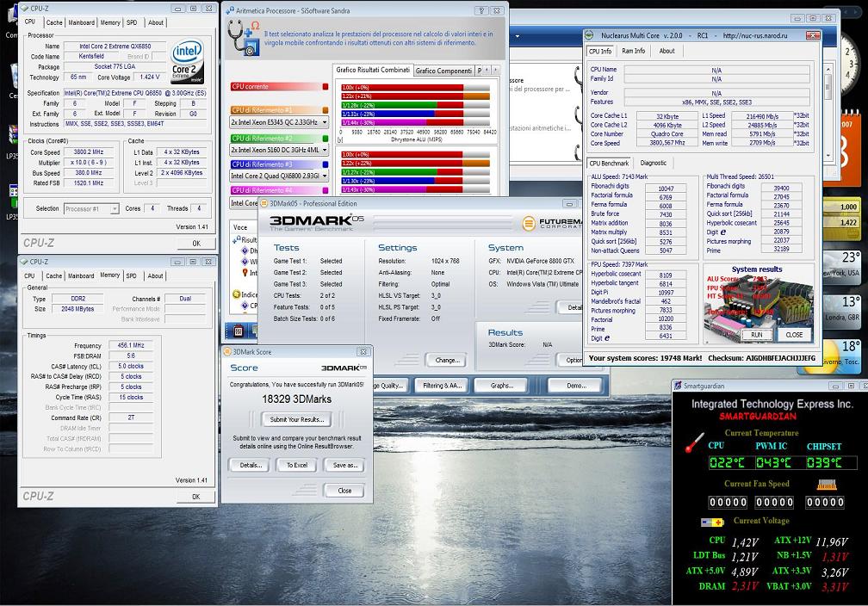Viewport: 868px width, 606px height.
Task: Click the green Nuclearus Multi Core title bar icon
Action: point(591,35)
